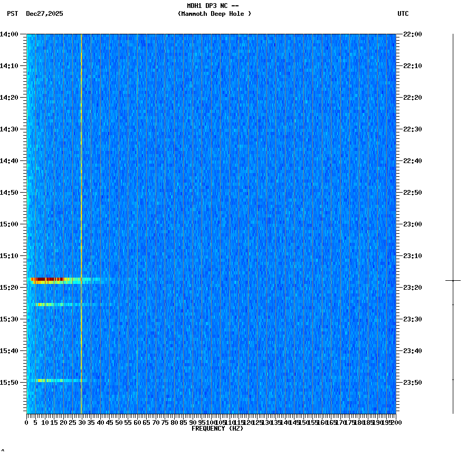This screenshot has width=476, height=456.
Task: Select the Mammoth Deep Hole subtitle text
Action: (x=214, y=14)
